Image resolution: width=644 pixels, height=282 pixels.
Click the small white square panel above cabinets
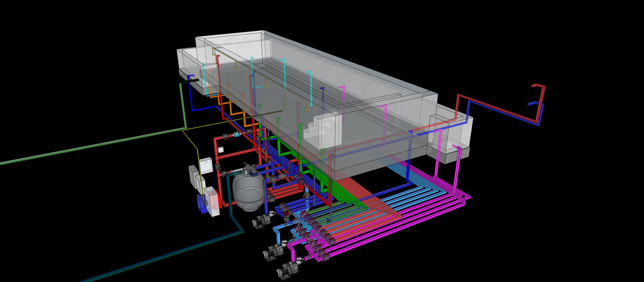(x=221, y=149)
